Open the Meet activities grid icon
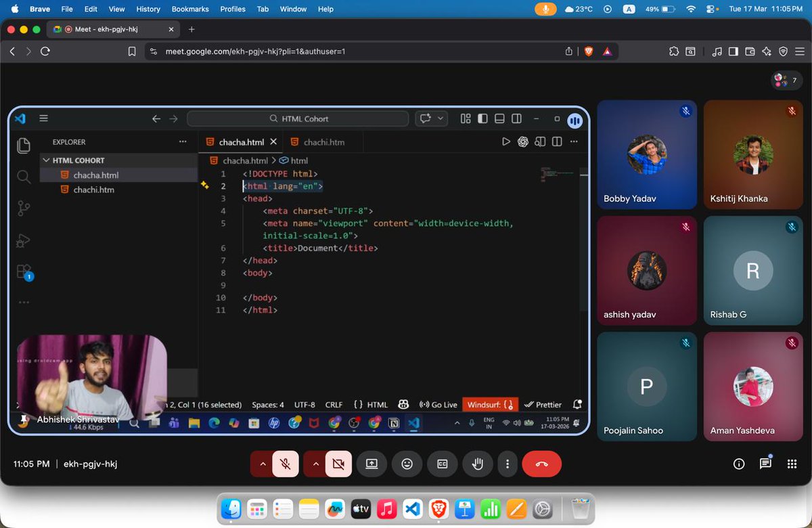The width and height of the screenshot is (812, 528). [x=792, y=464]
